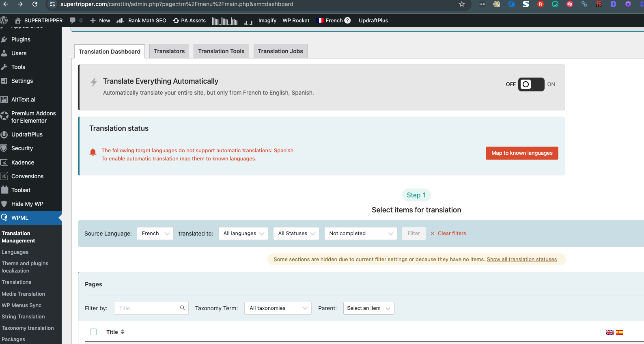Reload the page with refresh icon
The image size is (644, 344).
tap(35, 4)
